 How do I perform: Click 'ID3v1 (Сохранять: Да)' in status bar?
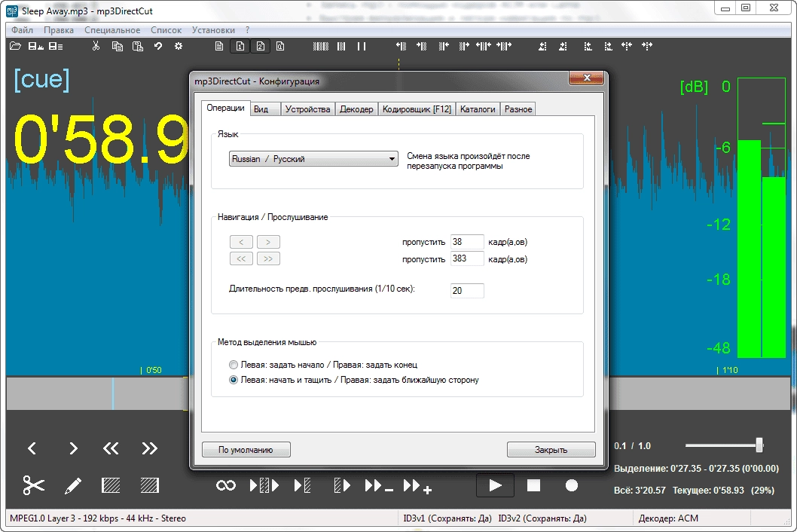pyautogui.click(x=447, y=518)
